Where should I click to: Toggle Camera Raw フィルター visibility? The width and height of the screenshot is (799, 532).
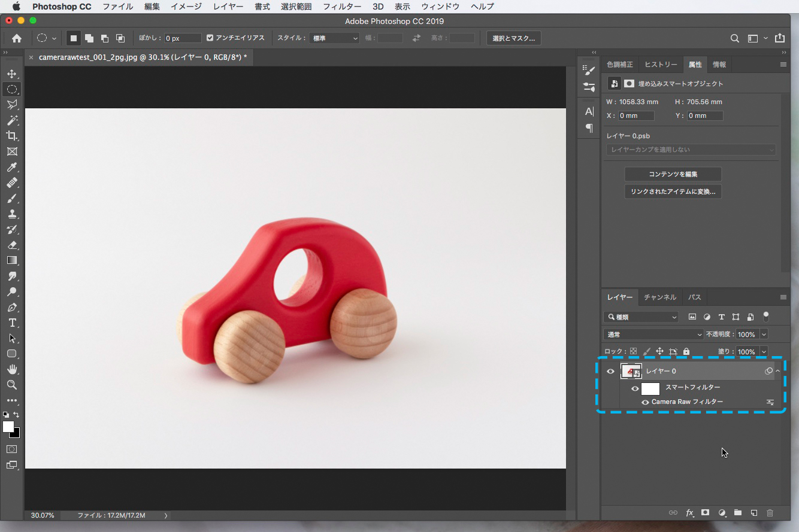[645, 402]
